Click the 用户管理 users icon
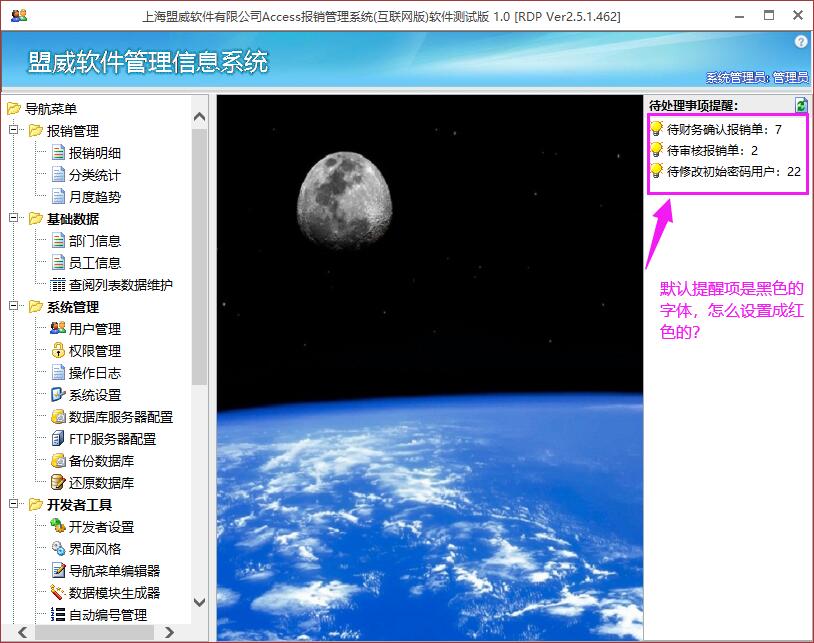The image size is (814, 643). (x=58, y=328)
